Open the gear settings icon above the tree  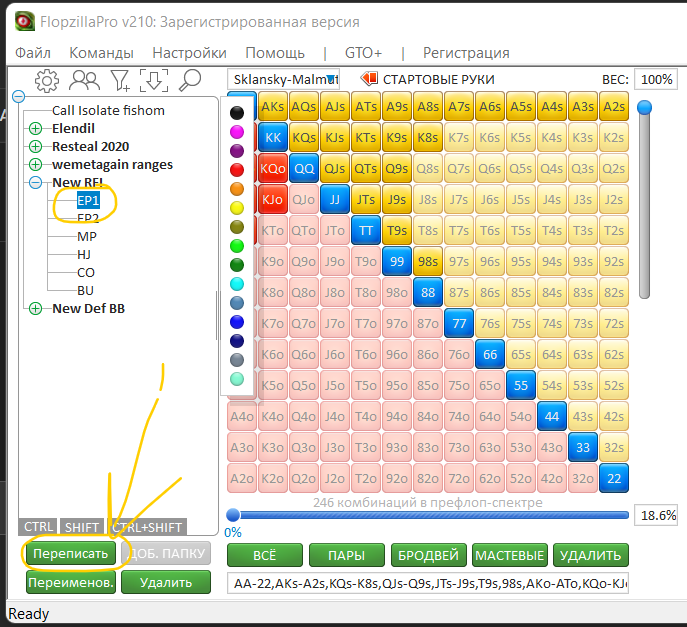[46, 80]
